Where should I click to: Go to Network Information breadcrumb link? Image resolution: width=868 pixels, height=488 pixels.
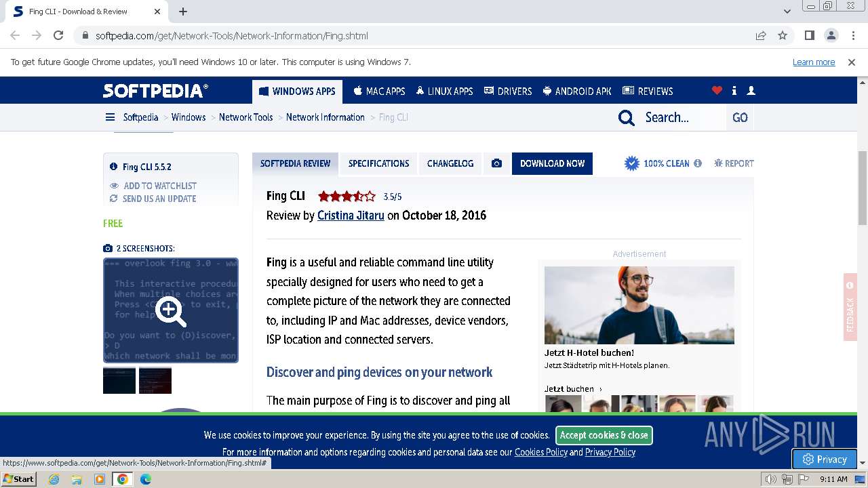[325, 117]
